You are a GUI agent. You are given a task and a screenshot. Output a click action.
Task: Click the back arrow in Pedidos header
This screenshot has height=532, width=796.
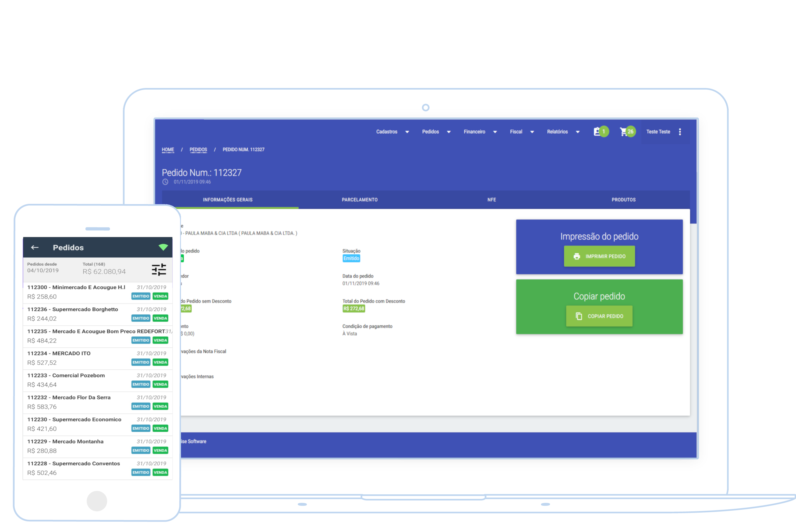pyautogui.click(x=35, y=247)
